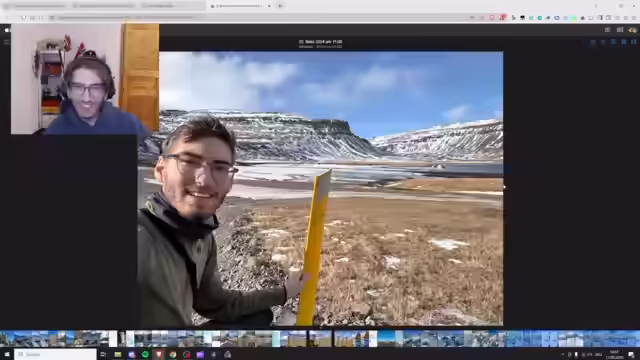Switch to the first browser tab
The image size is (640, 360).
[36, 6]
